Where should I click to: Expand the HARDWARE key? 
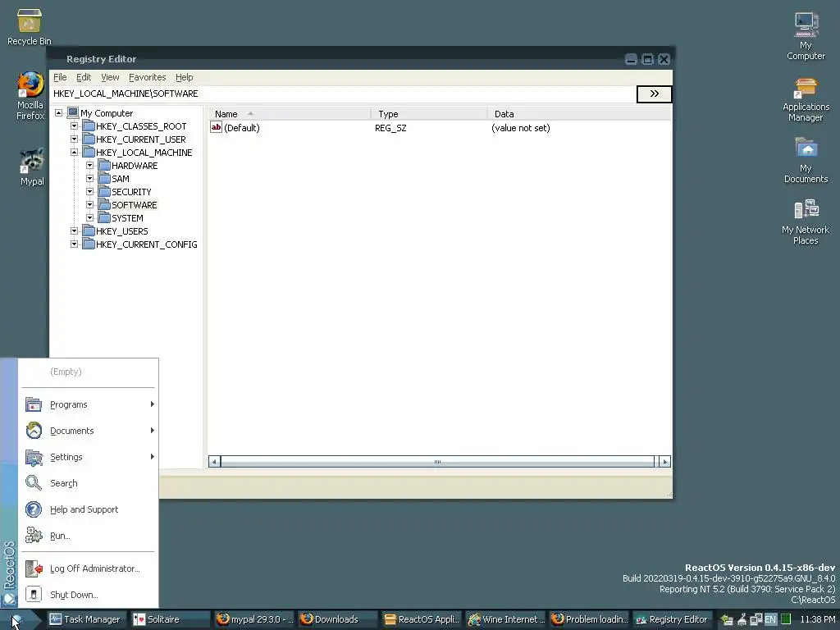90,166
